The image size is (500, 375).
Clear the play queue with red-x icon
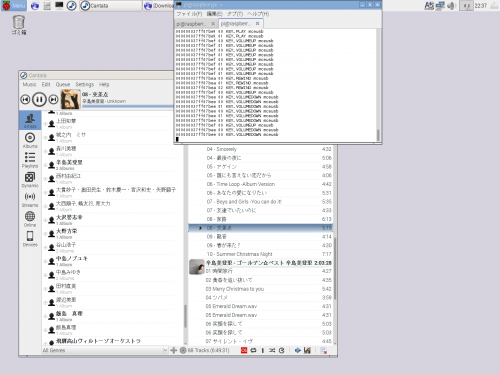(x=323, y=350)
